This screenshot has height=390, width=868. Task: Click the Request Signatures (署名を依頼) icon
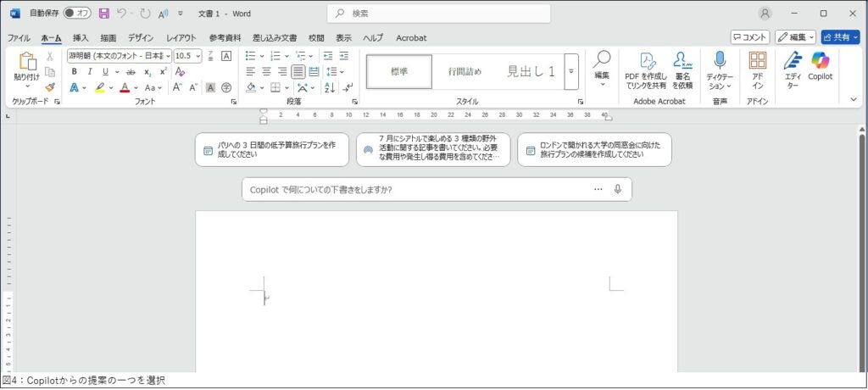(682, 61)
